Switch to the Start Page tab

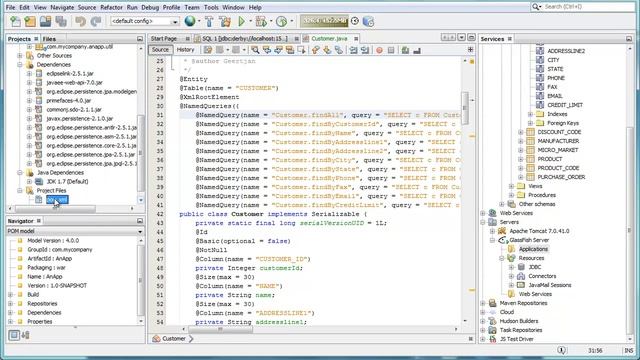(x=164, y=38)
